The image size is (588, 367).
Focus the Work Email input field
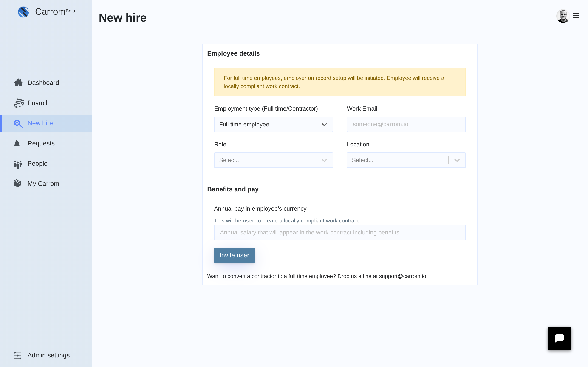(x=406, y=124)
